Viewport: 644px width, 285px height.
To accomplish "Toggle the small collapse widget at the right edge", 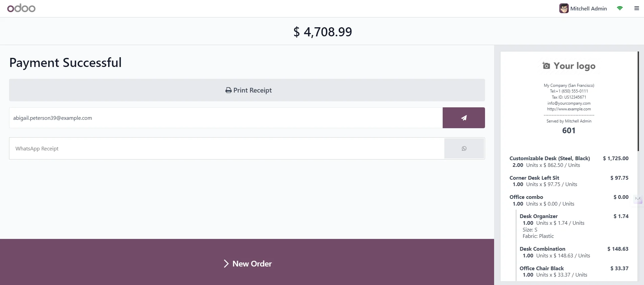I will pyautogui.click(x=638, y=199).
